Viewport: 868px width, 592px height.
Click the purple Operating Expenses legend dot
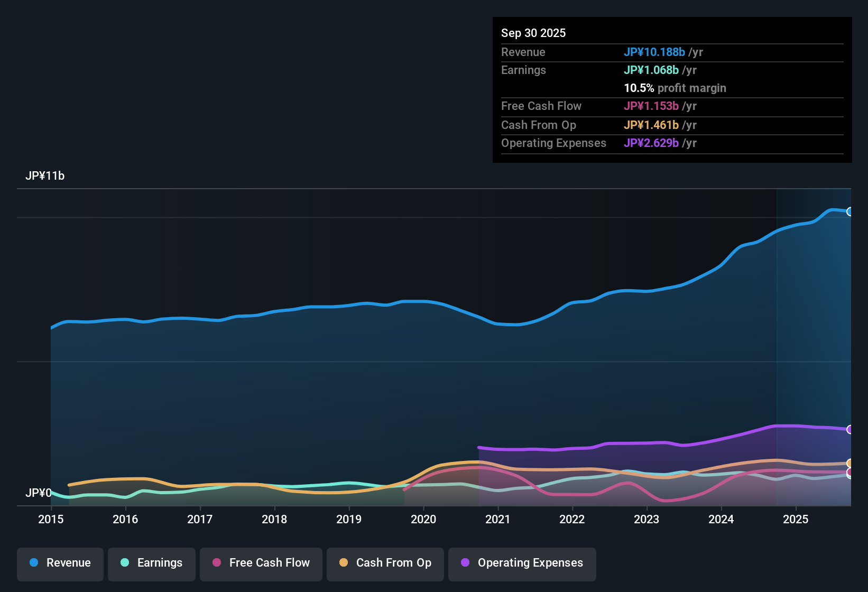pyautogui.click(x=464, y=563)
